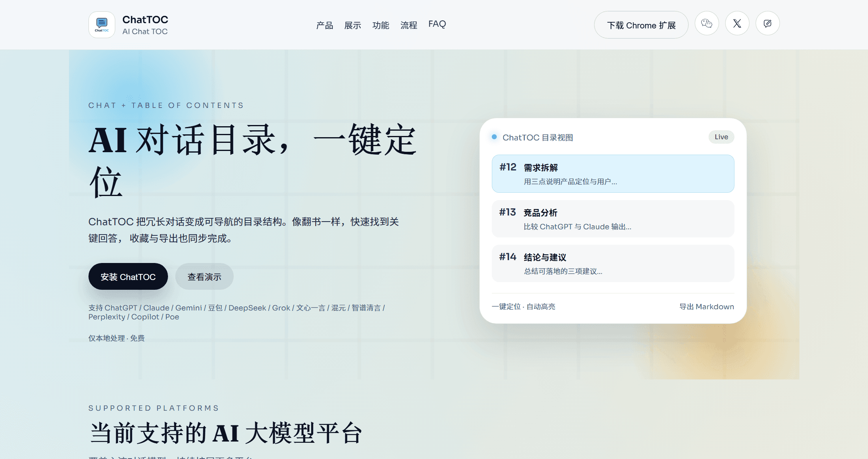Click the 查看演示 button
868x459 pixels.
(204, 276)
